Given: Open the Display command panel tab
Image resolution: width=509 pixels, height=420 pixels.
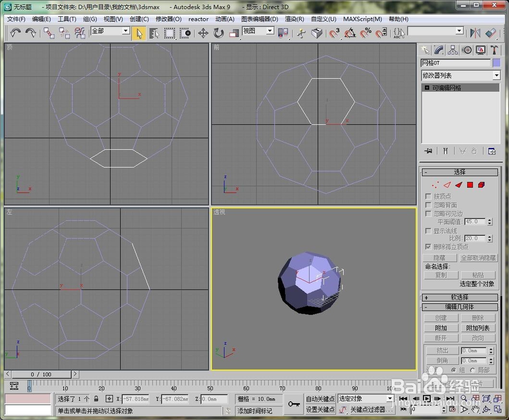Looking at the screenshot, I should pyautogui.click(x=480, y=50).
